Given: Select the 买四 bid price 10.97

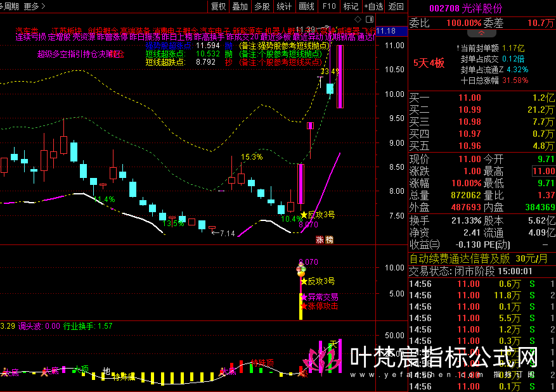Looking at the screenshot, I should pos(470,134).
